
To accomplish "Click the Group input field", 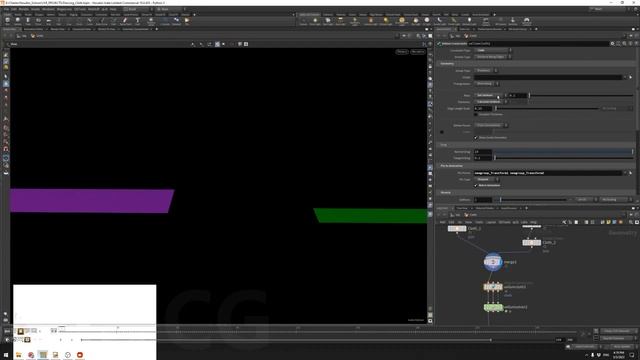I will 548,77.
